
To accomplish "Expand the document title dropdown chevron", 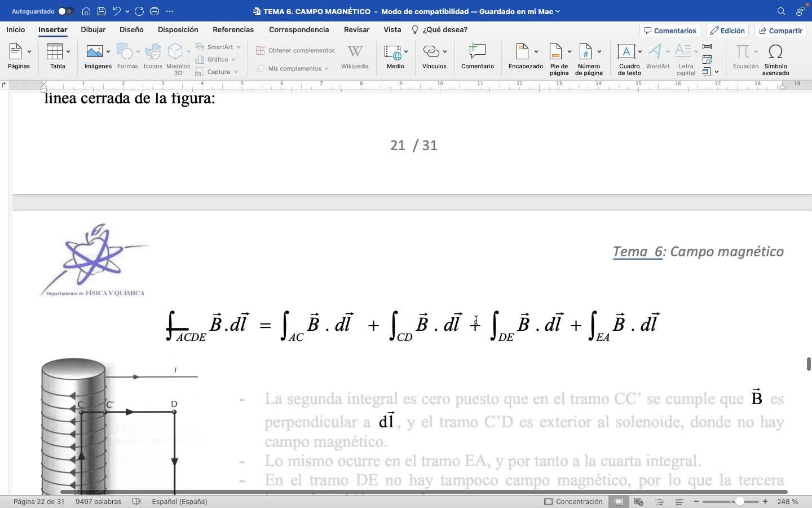I will pyautogui.click(x=558, y=11).
